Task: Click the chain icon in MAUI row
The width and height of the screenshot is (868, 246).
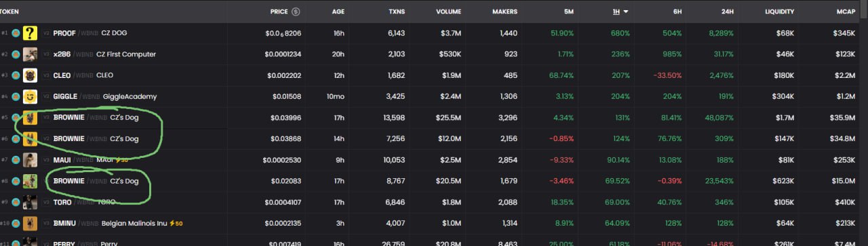Action: click(16, 160)
